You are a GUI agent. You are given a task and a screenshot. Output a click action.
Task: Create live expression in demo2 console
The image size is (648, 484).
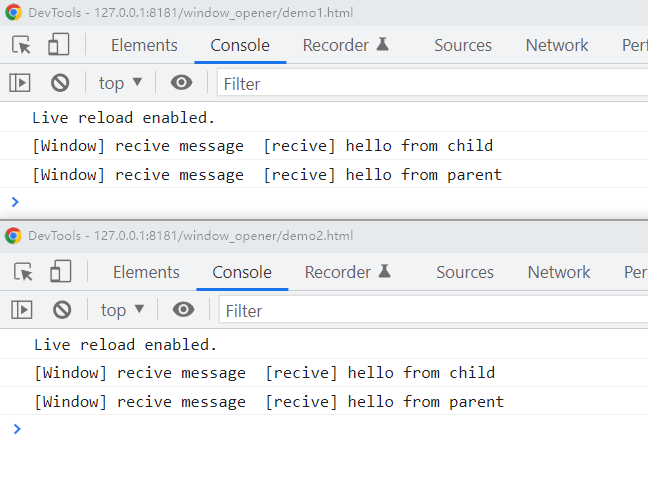coord(183,310)
